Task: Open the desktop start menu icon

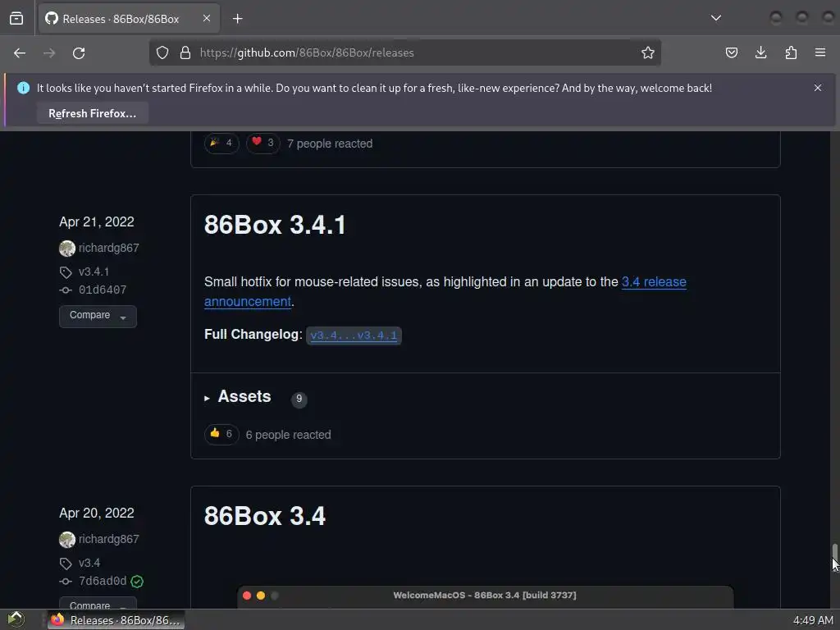Action: pyautogui.click(x=16, y=620)
